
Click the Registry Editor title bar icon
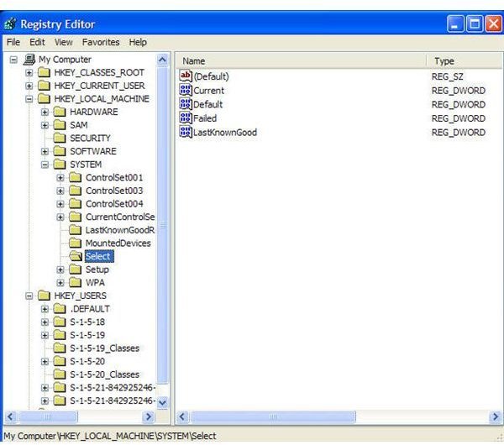pyautogui.click(x=10, y=24)
